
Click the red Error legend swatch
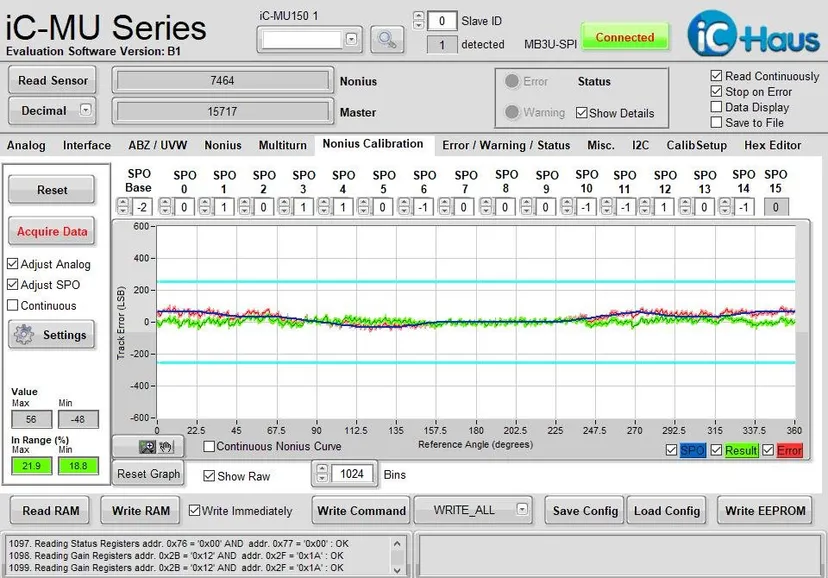click(789, 450)
